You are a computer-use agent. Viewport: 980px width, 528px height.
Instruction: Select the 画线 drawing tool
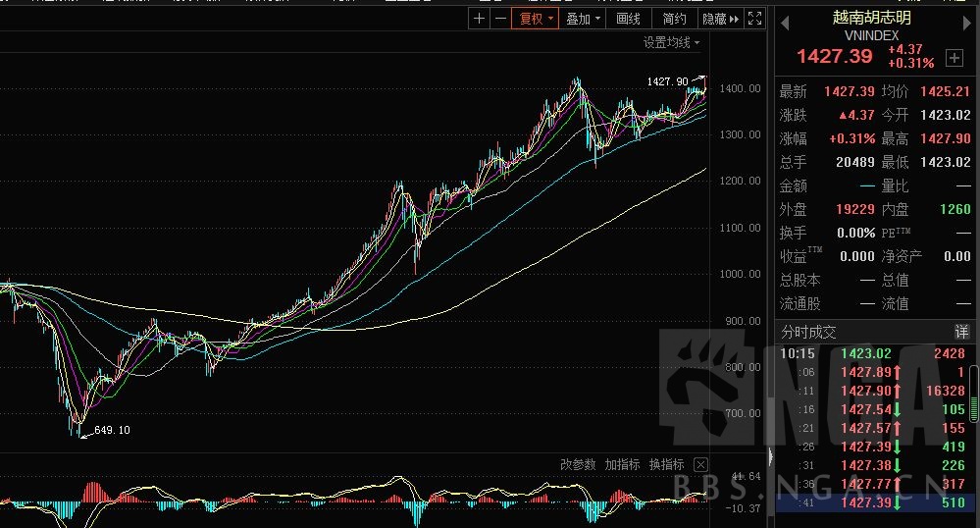pyautogui.click(x=628, y=19)
